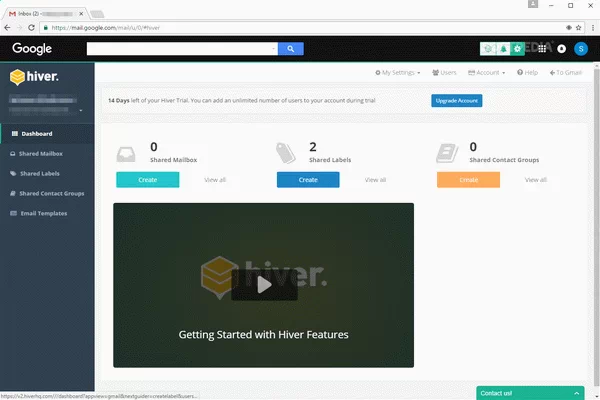Open the Google account avatar
Viewport: 600px width, 400px height.
pyautogui.click(x=581, y=48)
